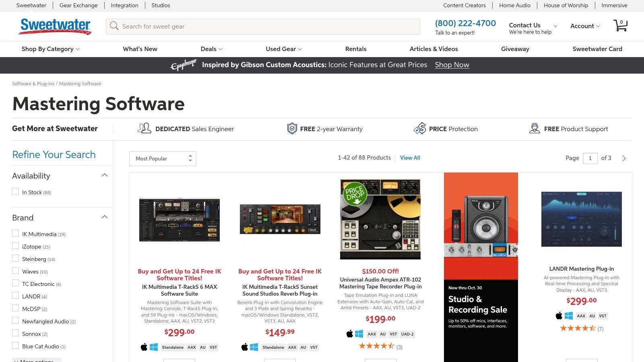This screenshot has height=362, width=644.
Task: Check the Newfangled Audio brand filter
Action: point(16,321)
